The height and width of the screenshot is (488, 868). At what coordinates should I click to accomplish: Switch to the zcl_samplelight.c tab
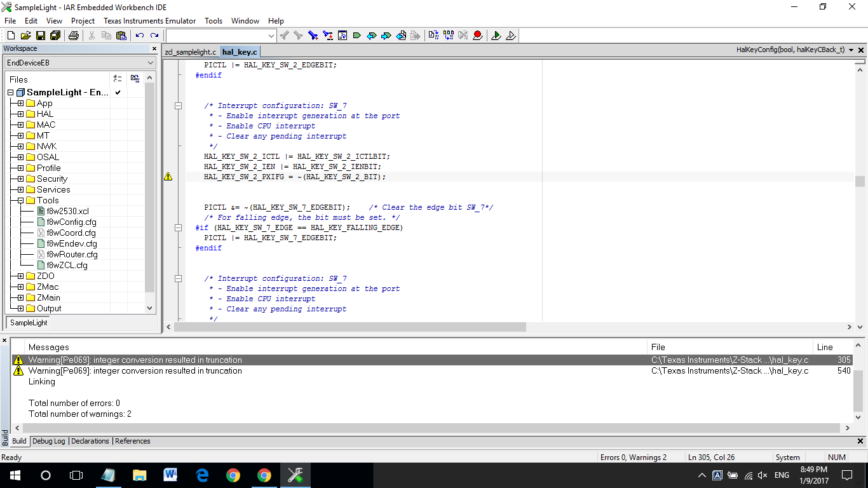click(x=191, y=52)
